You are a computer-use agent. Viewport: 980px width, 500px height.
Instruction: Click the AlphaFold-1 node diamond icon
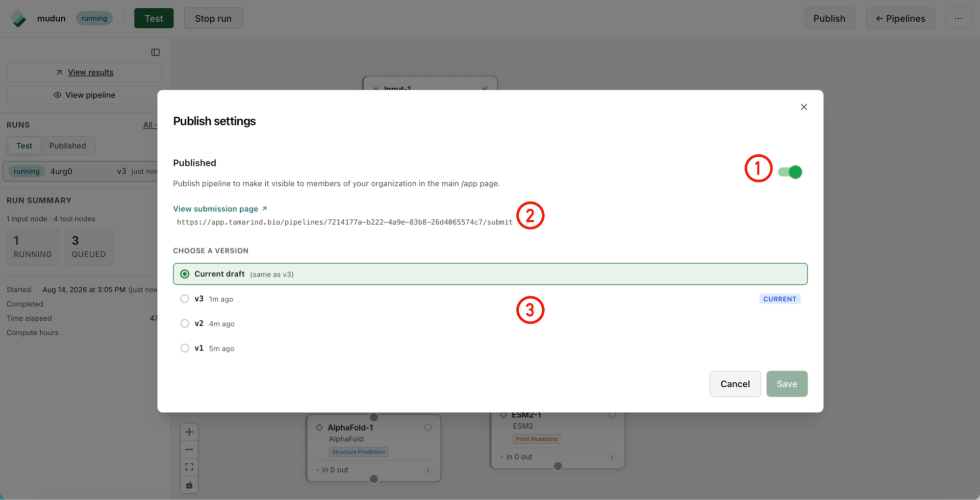(x=319, y=427)
